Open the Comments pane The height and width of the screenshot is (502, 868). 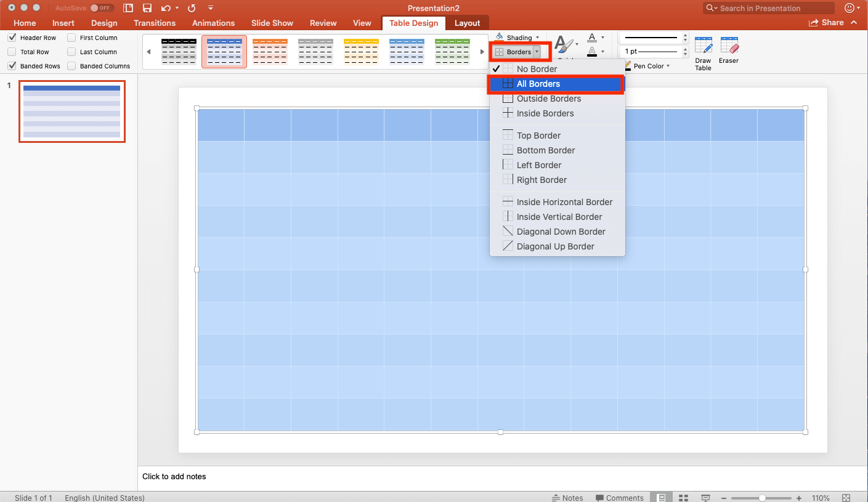620,498
